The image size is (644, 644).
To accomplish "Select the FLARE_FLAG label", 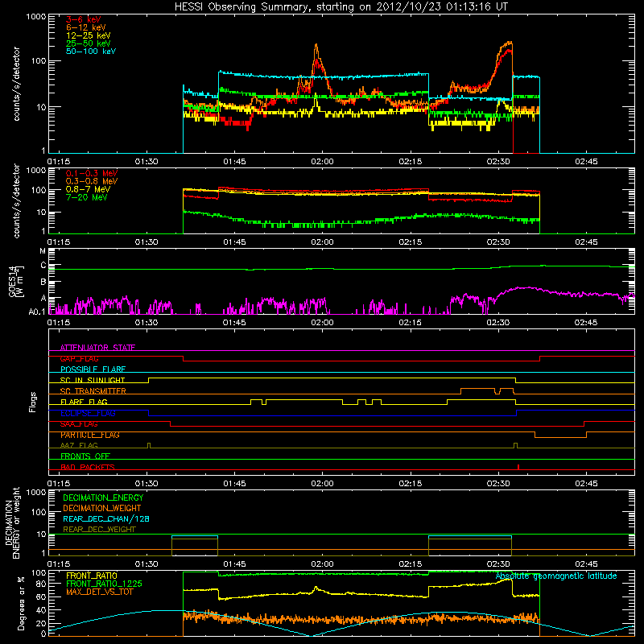I will (84, 402).
